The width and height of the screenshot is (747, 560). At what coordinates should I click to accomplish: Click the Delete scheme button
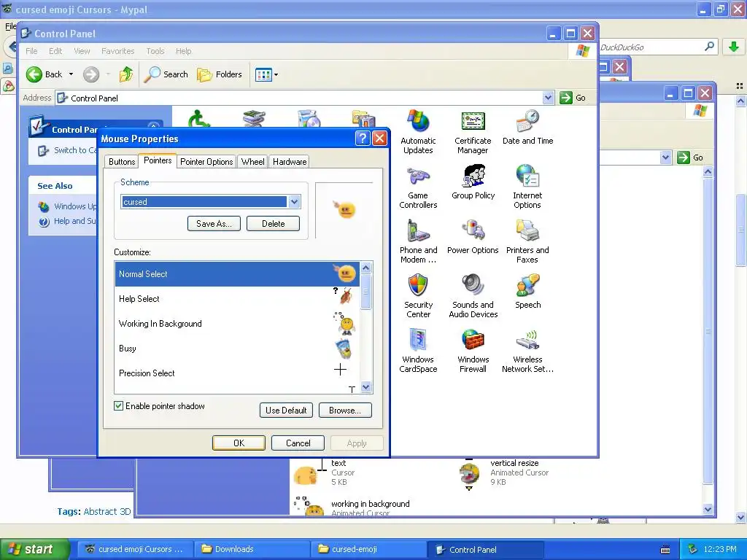(x=273, y=224)
